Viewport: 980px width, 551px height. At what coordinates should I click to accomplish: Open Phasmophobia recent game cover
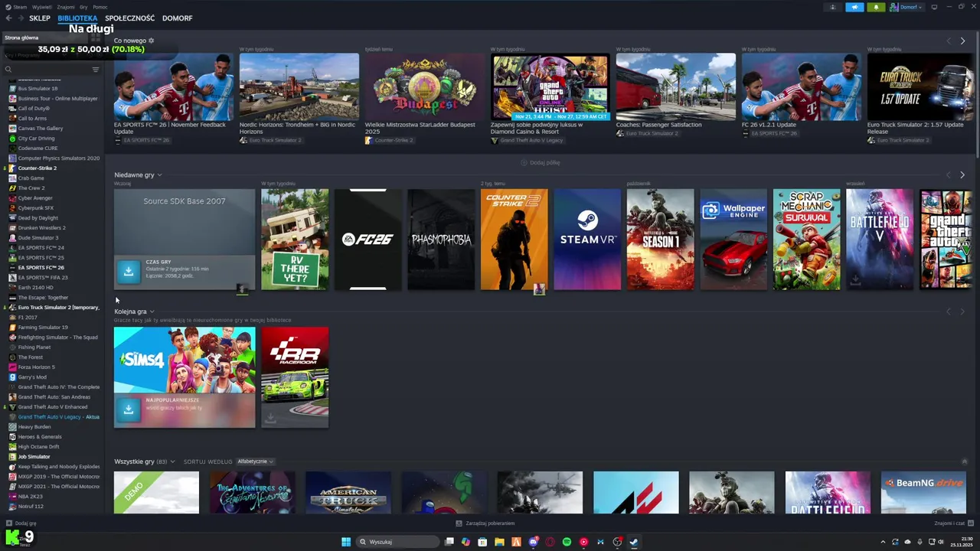(x=441, y=240)
